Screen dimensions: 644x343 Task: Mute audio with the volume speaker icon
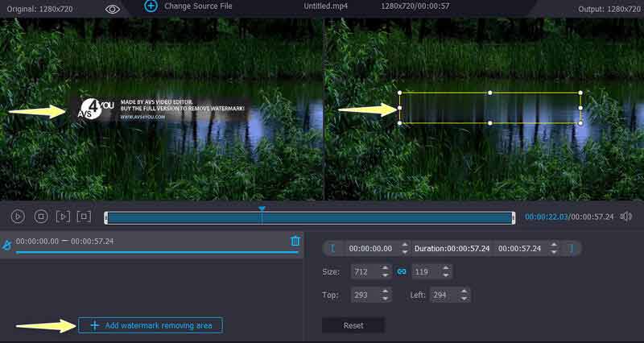pos(626,217)
